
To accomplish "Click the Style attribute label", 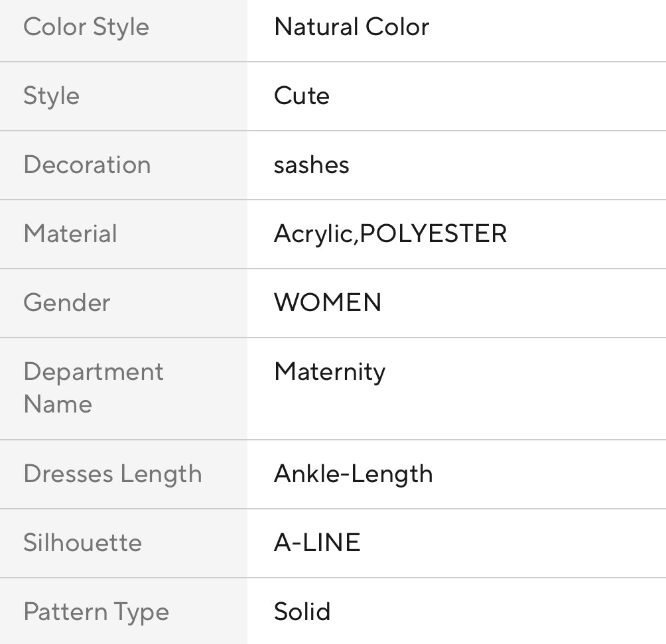I will point(51,96).
